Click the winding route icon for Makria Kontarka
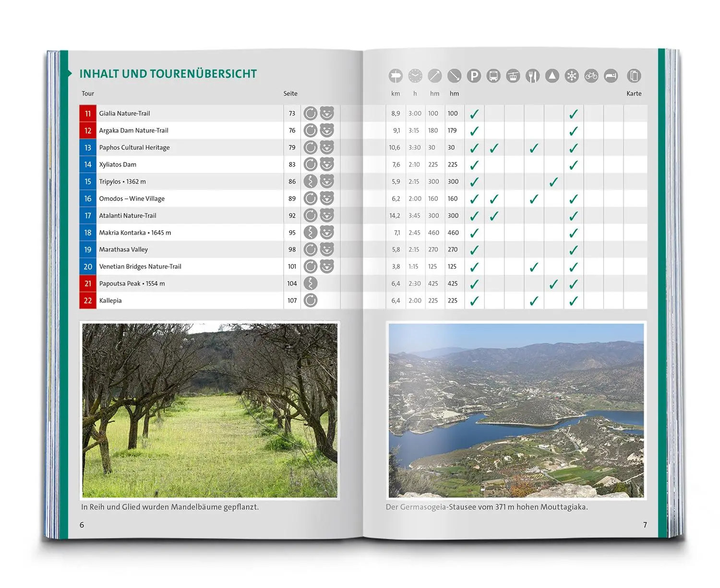 pyautogui.click(x=311, y=233)
